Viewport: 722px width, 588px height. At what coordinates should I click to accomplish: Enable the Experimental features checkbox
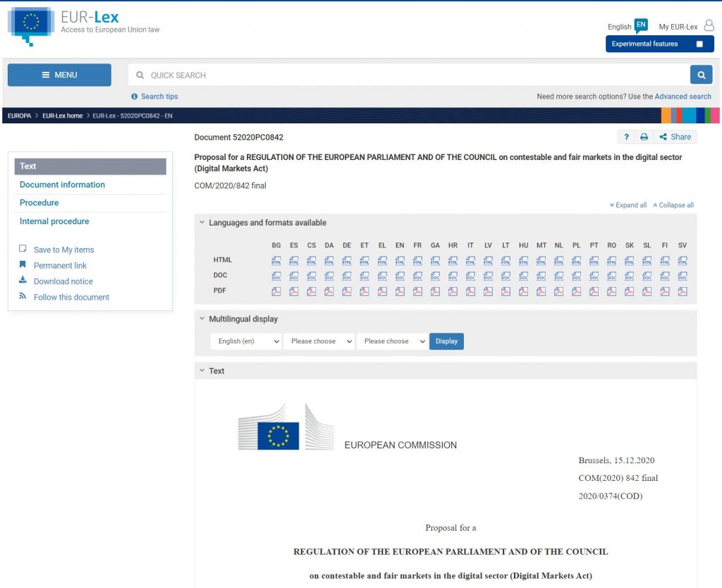coord(699,44)
